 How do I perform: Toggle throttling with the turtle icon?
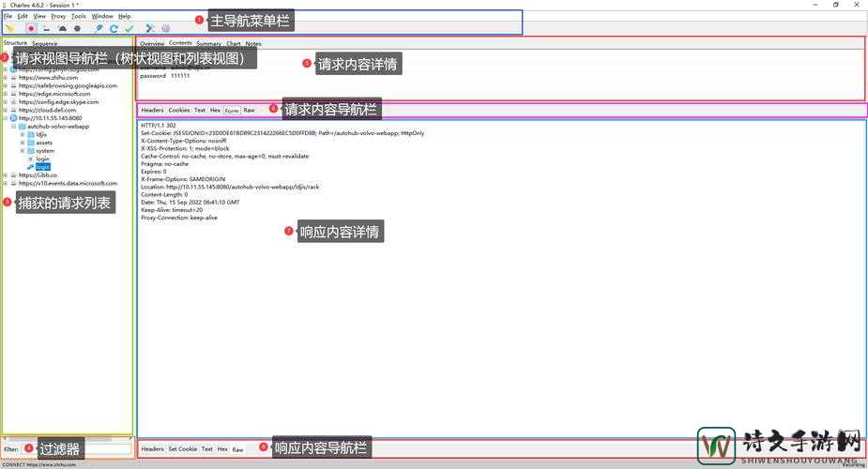click(62, 28)
